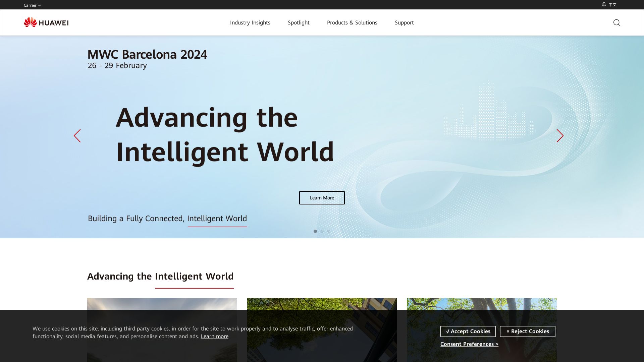Click the middle tree building thumbnail
This screenshot has height=362, width=644.
click(322, 304)
